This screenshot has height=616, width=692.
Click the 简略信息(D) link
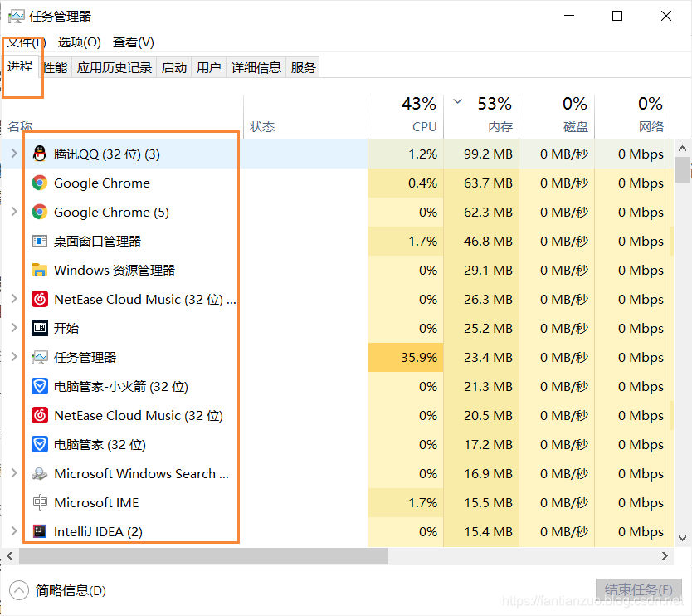pos(71,590)
